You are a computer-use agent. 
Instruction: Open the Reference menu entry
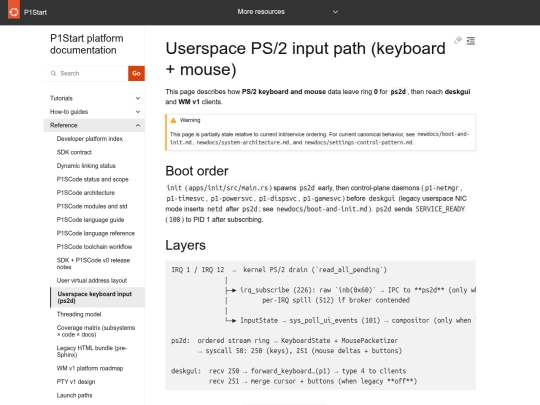coord(63,125)
